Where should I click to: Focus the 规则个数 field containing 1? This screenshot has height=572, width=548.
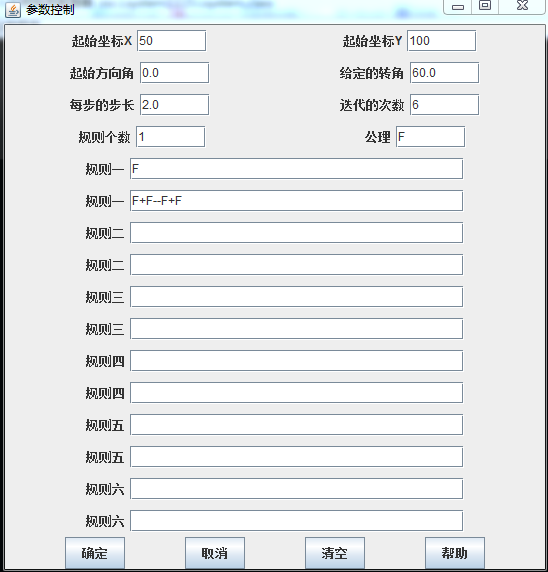pyautogui.click(x=170, y=137)
